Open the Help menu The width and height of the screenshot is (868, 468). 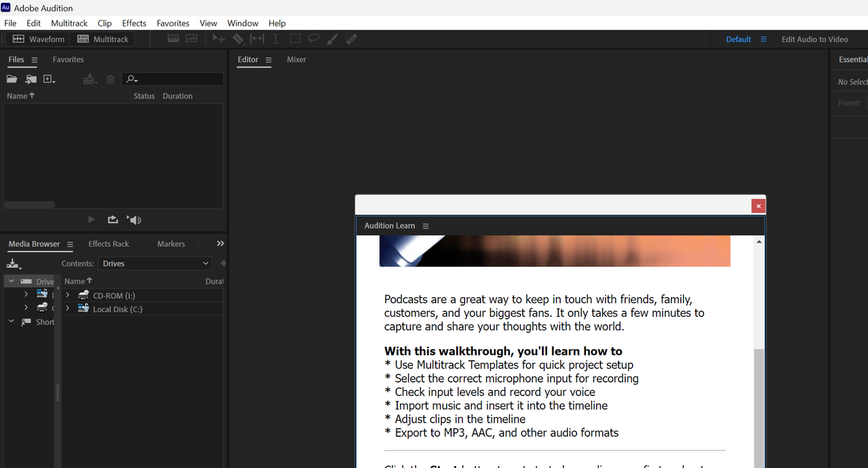pos(277,23)
